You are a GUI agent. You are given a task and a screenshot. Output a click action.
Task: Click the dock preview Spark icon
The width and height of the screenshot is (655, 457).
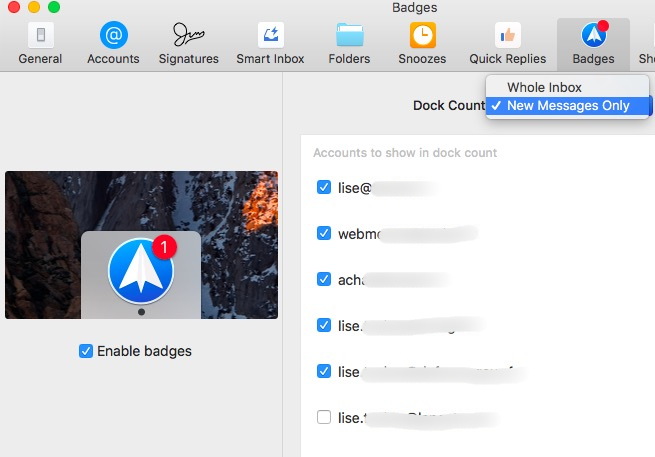point(141,272)
